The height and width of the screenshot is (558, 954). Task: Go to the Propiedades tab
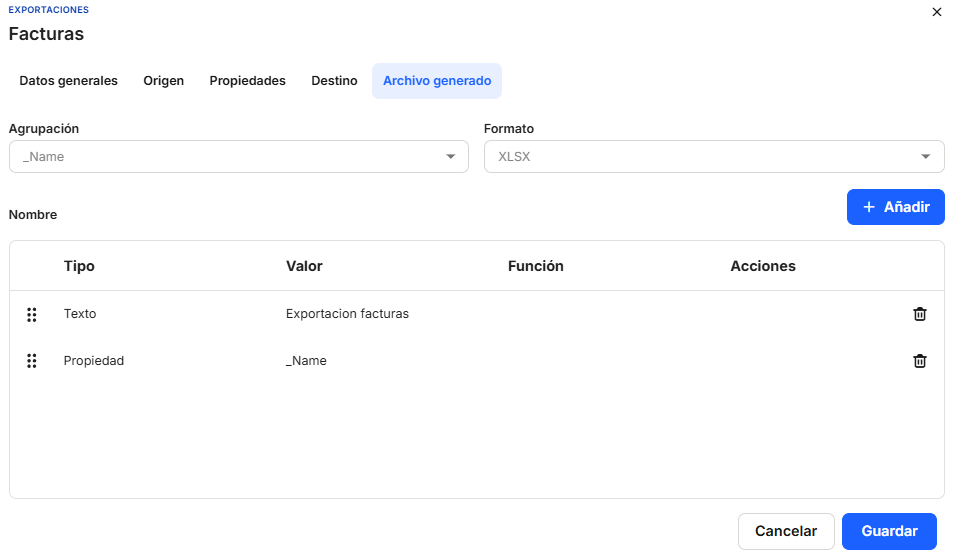pos(247,81)
